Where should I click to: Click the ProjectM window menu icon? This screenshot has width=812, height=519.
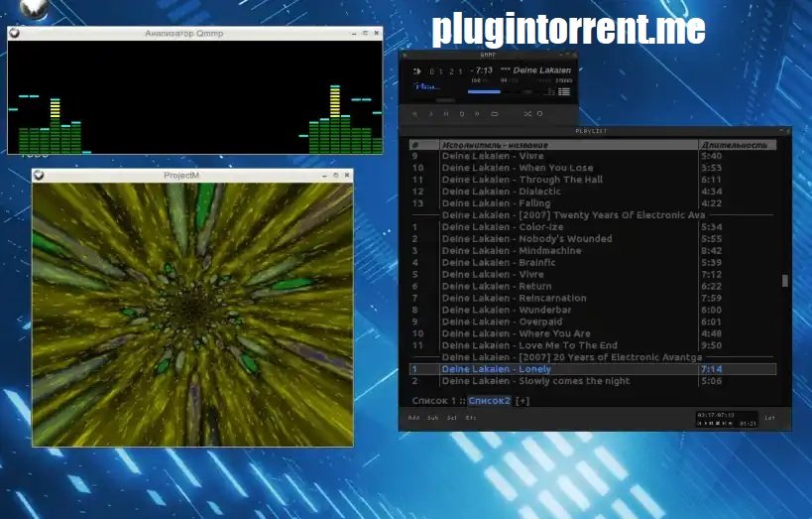click(x=39, y=176)
